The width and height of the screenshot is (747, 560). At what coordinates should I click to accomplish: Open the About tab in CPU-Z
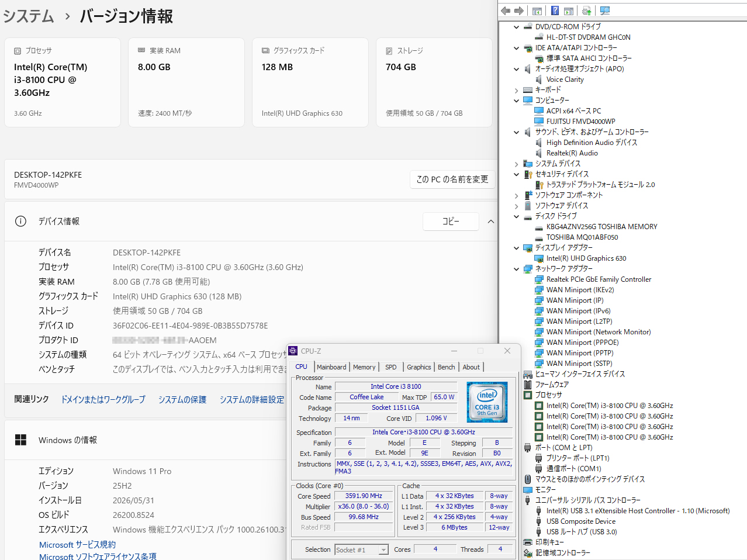click(471, 367)
